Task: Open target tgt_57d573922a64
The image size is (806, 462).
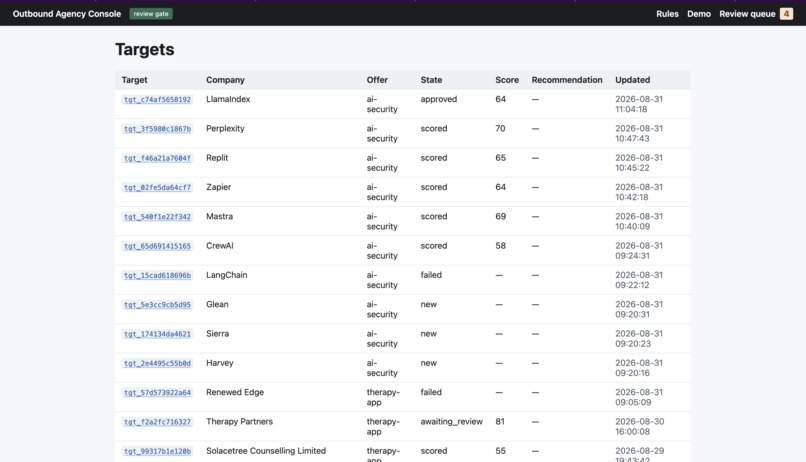Action: click(157, 393)
